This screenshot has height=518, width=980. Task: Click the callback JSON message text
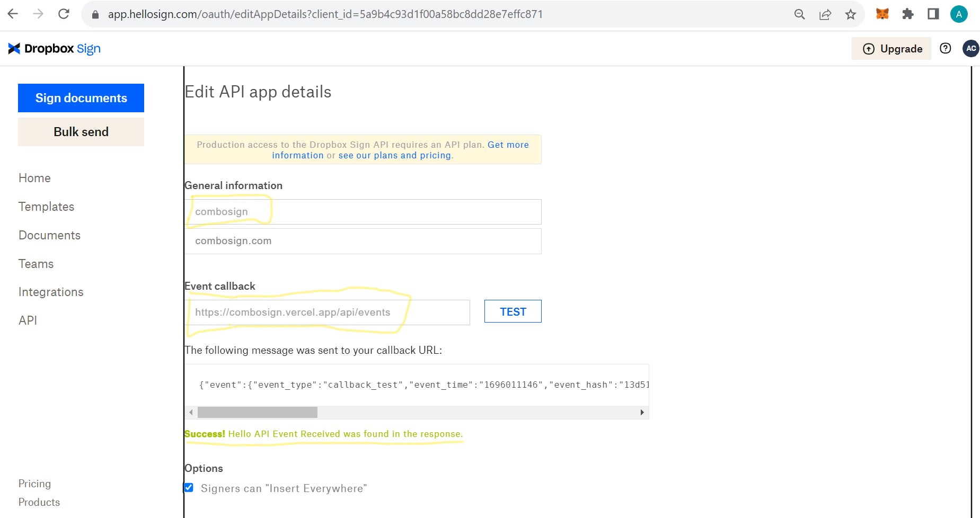(x=424, y=385)
